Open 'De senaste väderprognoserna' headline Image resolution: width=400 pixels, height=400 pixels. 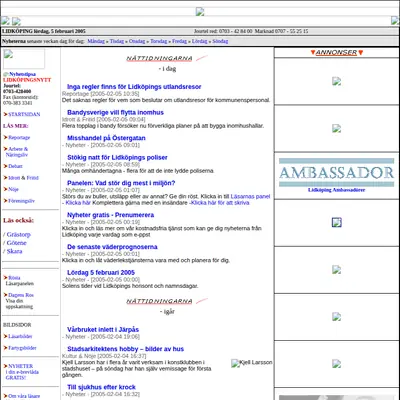112,247
